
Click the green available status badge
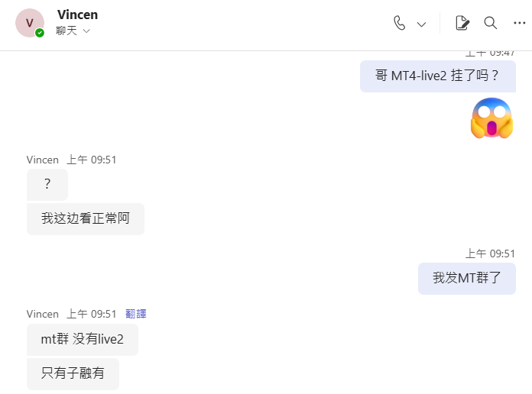(40, 33)
